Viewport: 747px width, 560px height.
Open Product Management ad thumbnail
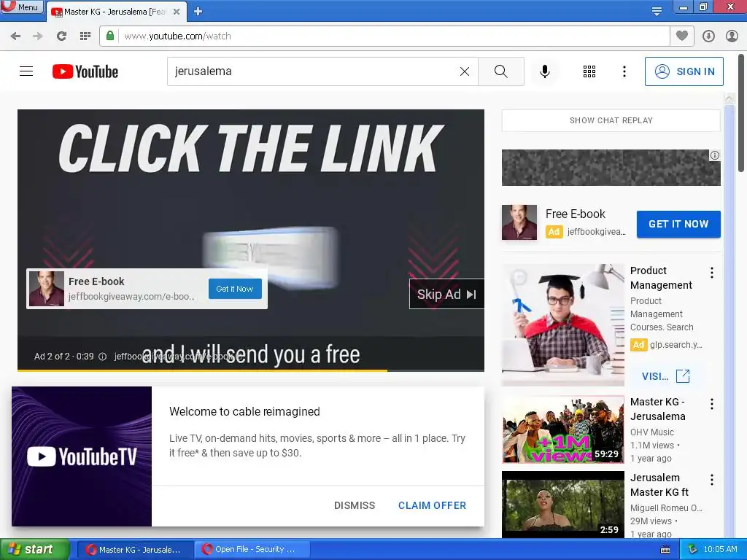pos(562,324)
